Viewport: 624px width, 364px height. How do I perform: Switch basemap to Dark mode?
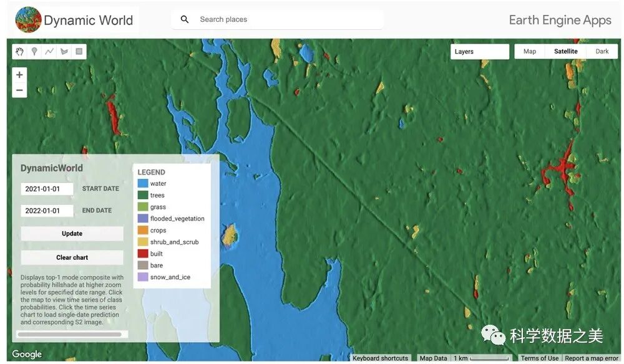click(602, 52)
